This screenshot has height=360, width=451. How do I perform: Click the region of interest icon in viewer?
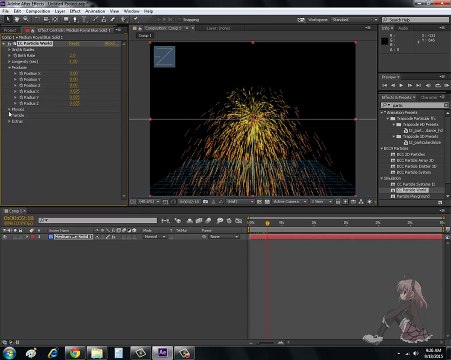coord(259,202)
